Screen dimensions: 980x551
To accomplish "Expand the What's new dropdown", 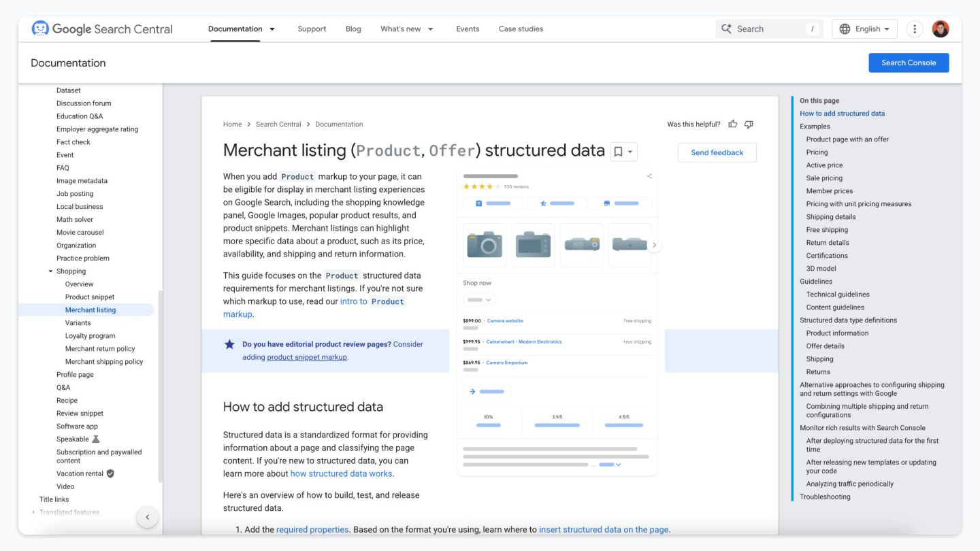I will tap(430, 29).
